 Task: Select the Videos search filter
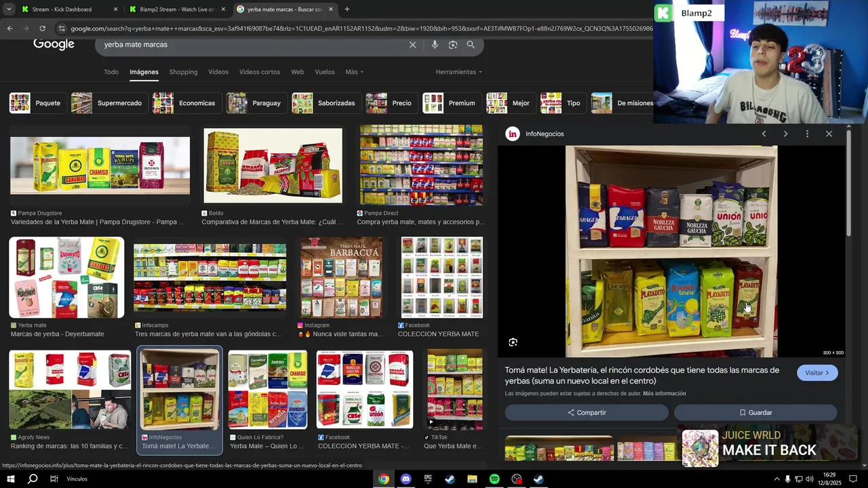218,72
